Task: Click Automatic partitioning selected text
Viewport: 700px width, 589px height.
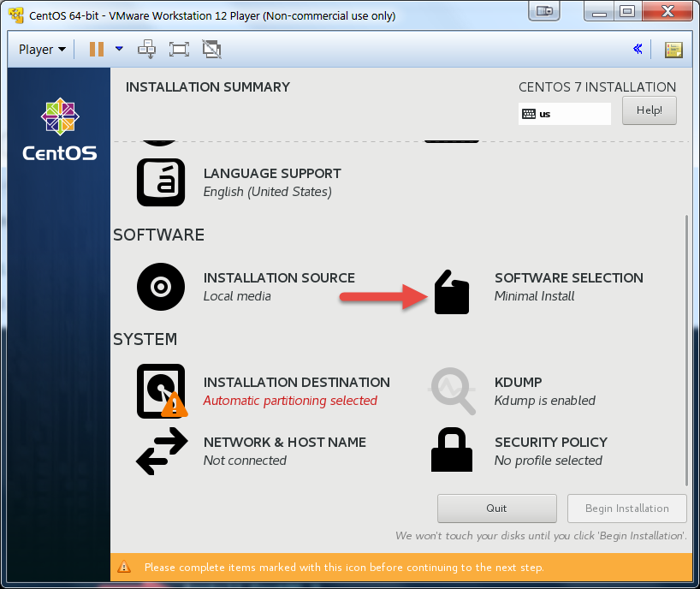Action: (290, 401)
